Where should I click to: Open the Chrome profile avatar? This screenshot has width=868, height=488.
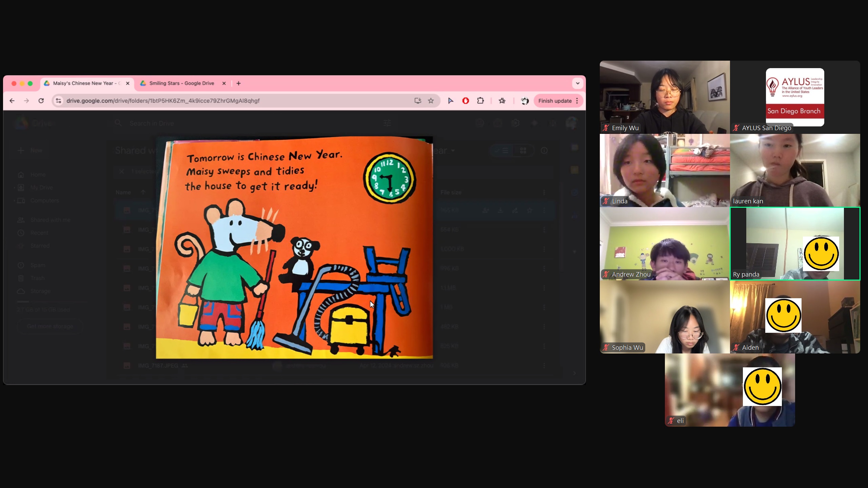tap(525, 101)
